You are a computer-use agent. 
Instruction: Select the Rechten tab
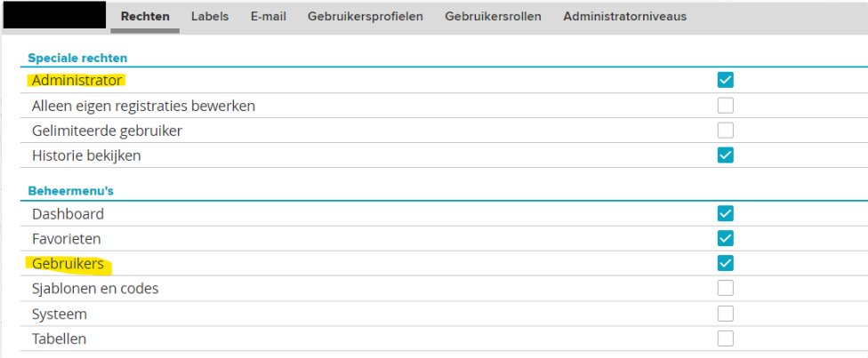coord(145,16)
